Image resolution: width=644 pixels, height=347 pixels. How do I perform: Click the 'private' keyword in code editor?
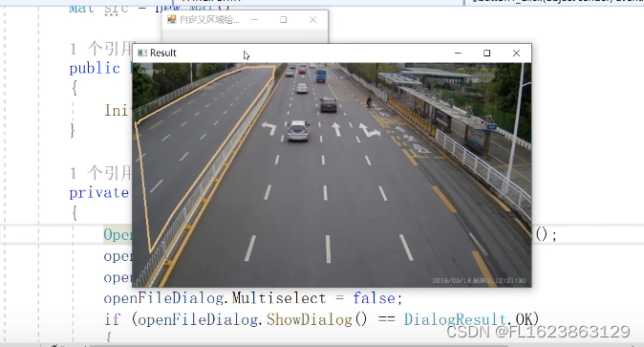pos(99,192)
